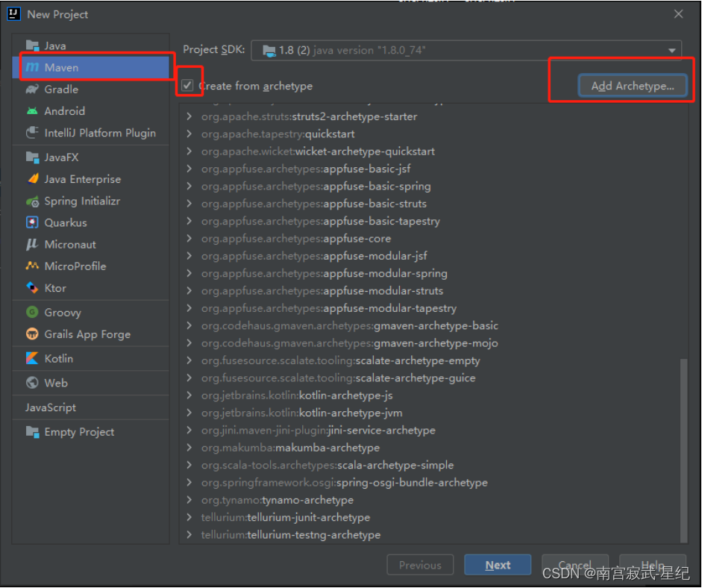Click the Project SDK combo box field
Image resolution: width=702 pixels, height=588 pixels.
tap(466, 51)
